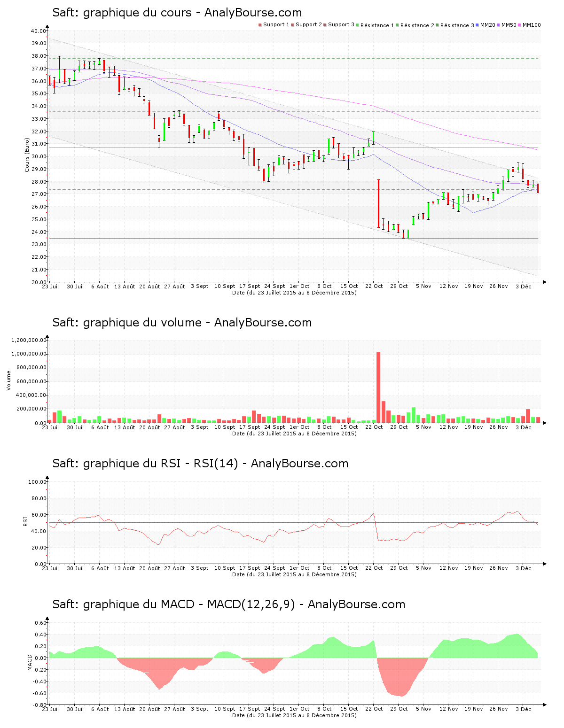The height and width of the screenshot is (728, 564).
Task: Click the 80.00 value on RSI axis
Action: click(39, 498)
